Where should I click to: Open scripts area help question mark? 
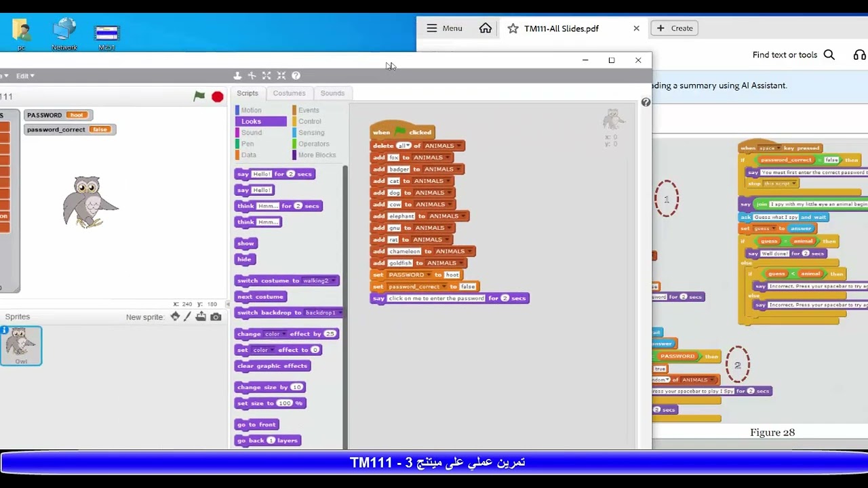pyautogui.click(x=646, y=102)
